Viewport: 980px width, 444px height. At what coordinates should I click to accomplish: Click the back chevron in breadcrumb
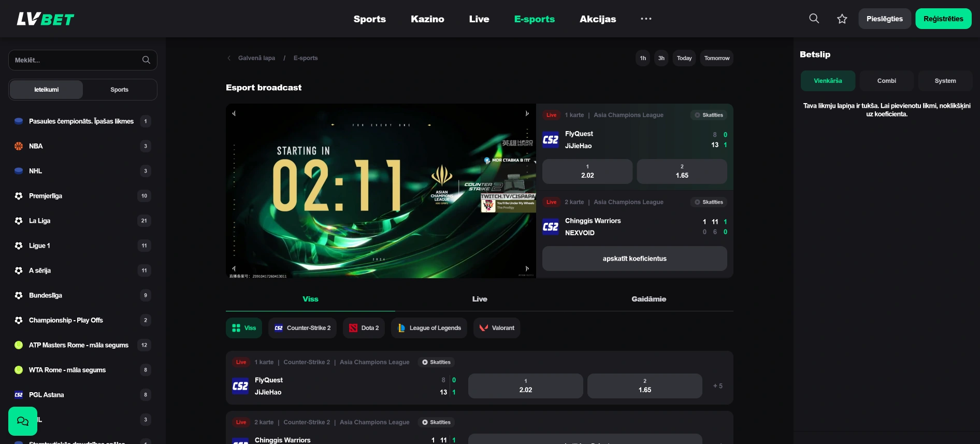(229, 58)
